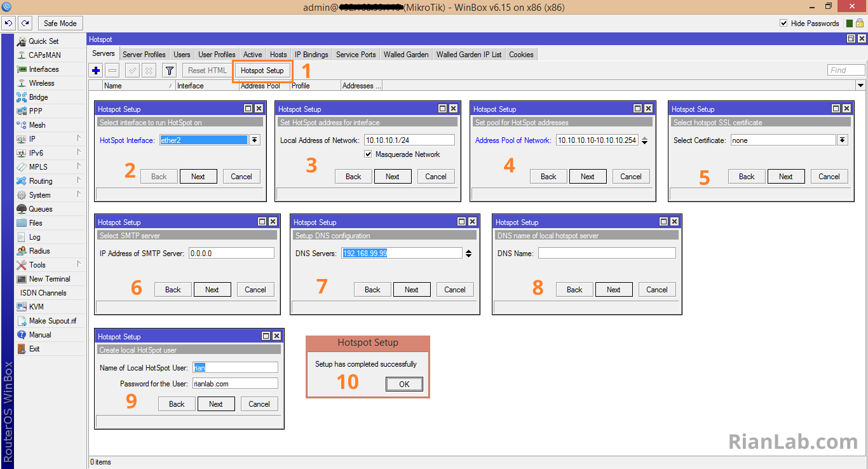
Task: Expand System submenu
Action: click(79, 194)
